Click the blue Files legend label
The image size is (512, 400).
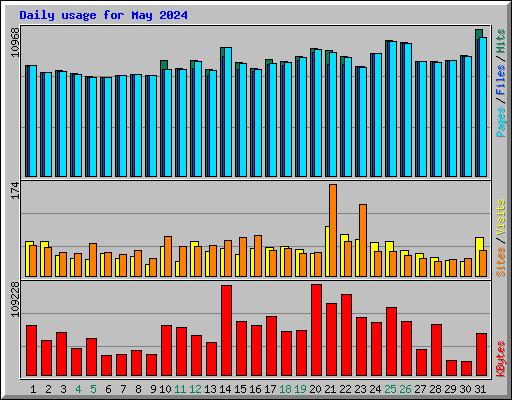501,79
